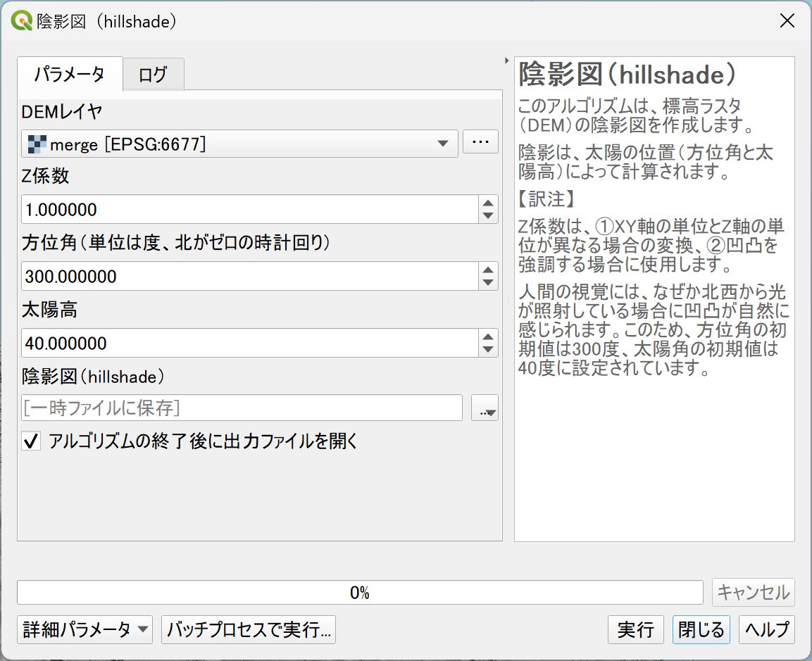Viewport: 812px width, 661px height.
Task: Click the 陰影図（hillshade）help heading
Action: 627,75
